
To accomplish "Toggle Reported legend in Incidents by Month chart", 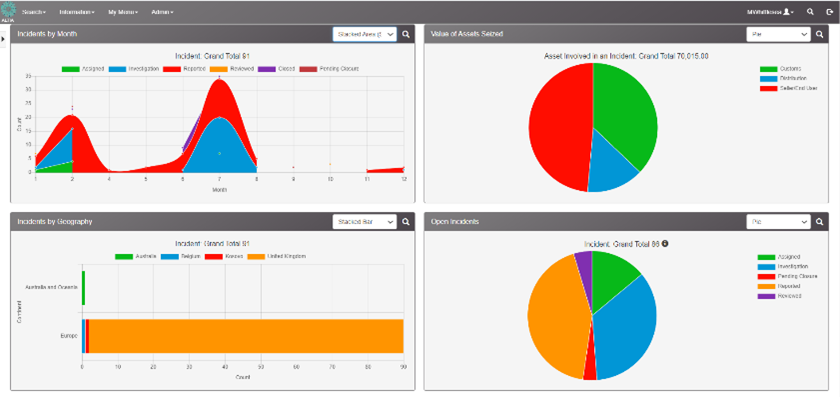I will [x=184, y=69].
